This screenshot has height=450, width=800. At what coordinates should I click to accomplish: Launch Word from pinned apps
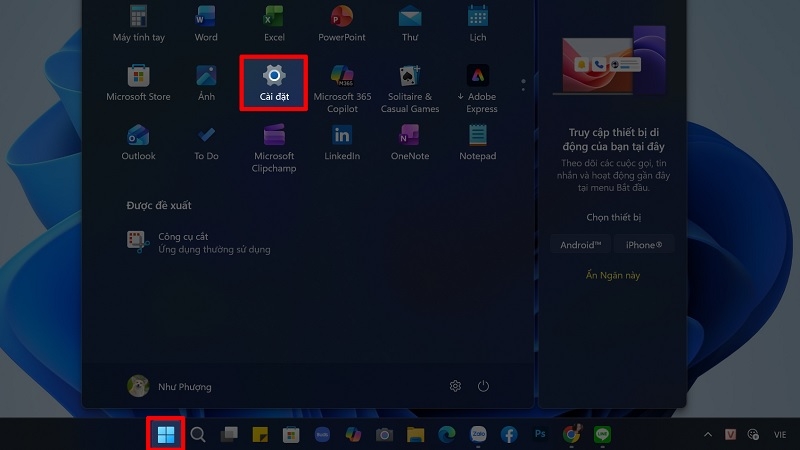[206, 23]
